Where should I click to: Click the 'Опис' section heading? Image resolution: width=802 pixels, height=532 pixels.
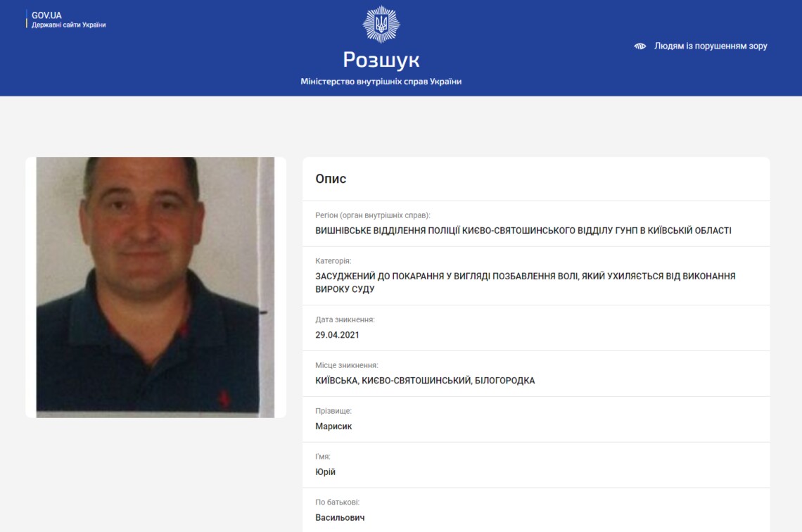[x=331, y=179]
